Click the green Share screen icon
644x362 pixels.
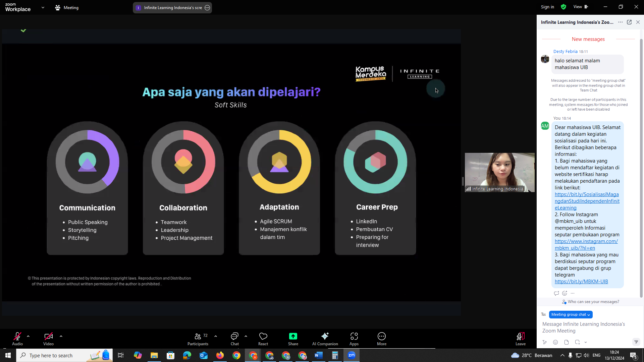coord(293,337)
